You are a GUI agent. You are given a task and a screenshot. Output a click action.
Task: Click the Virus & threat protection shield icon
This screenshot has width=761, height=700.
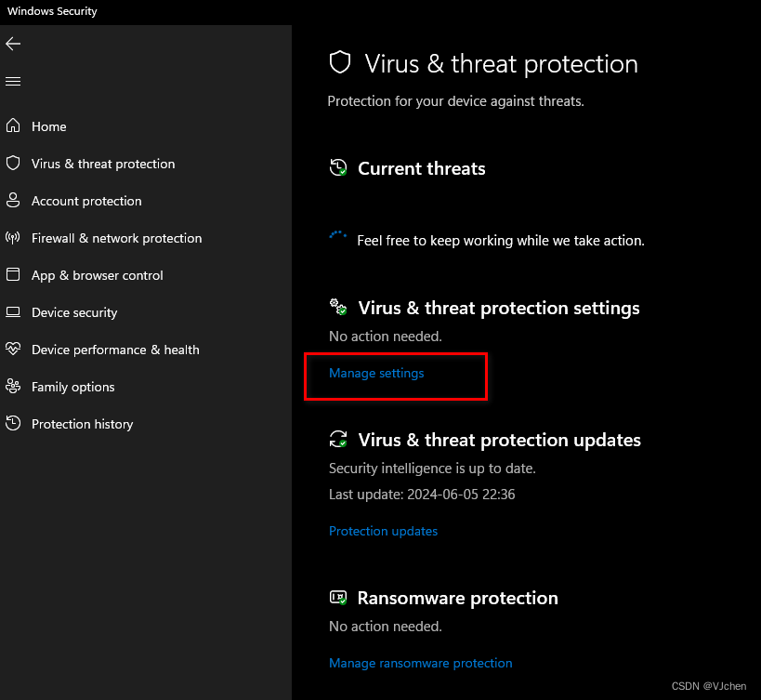(340, 61)
